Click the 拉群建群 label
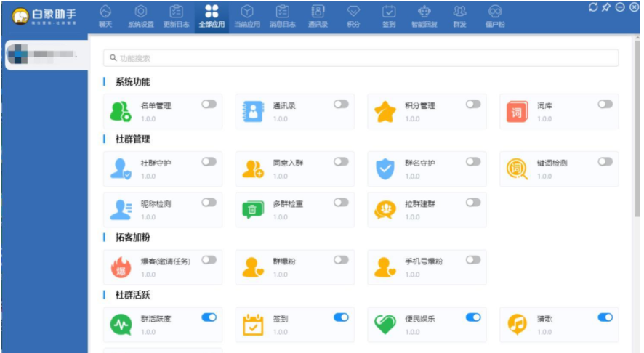The width and height of the screenshot is (644, 353). tap(420, 204)
